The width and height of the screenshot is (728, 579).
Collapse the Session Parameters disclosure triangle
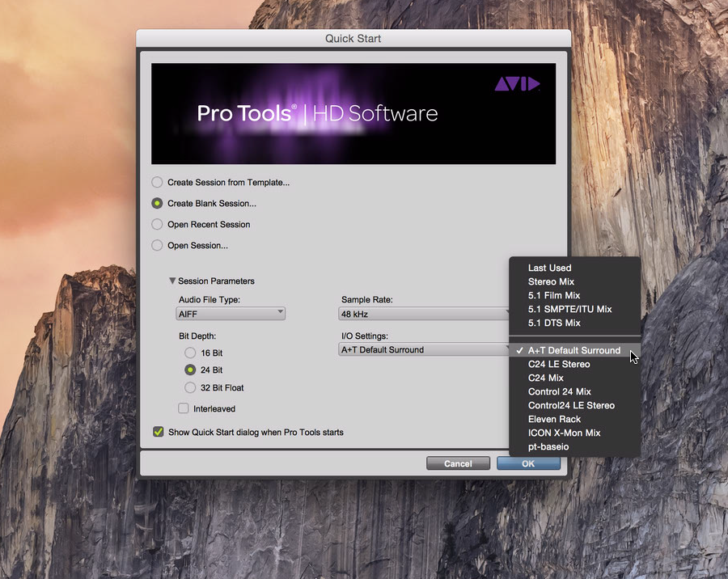(172, 281)
